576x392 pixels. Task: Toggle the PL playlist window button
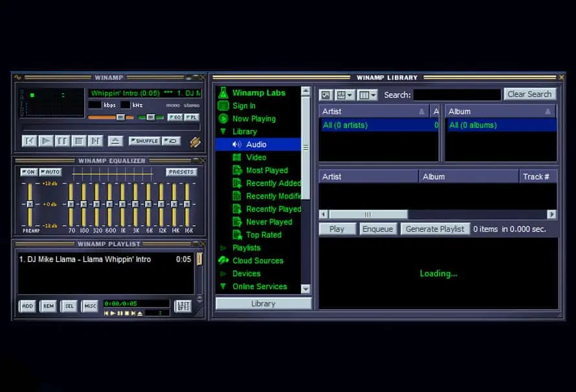pos(192,117)
